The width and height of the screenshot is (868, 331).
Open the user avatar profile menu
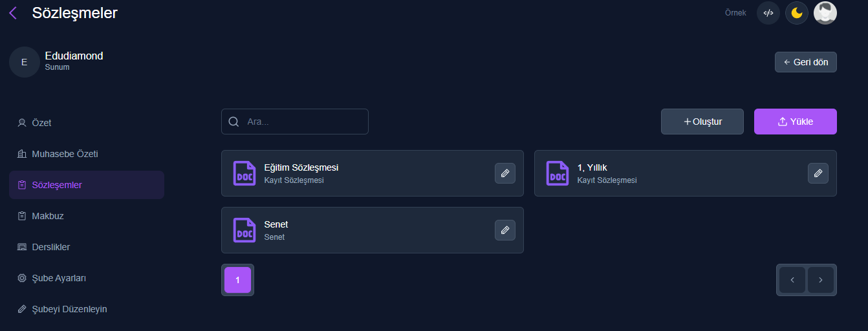tap(825, 13)
